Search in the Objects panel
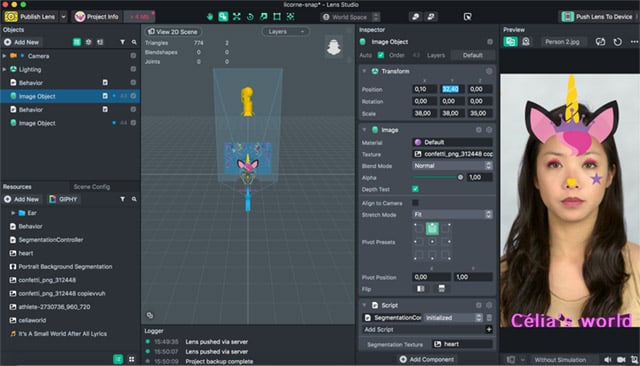640x366 pixels. pos(134,42)
